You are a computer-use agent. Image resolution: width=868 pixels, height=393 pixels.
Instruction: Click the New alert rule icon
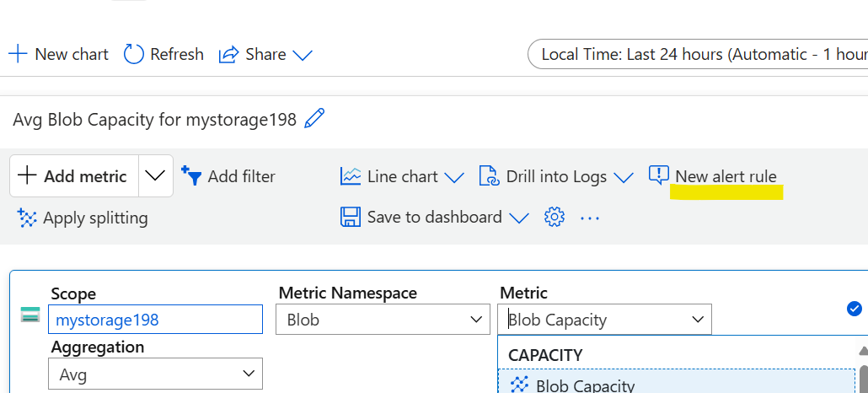pyautogui.click(x=658, y=175)
